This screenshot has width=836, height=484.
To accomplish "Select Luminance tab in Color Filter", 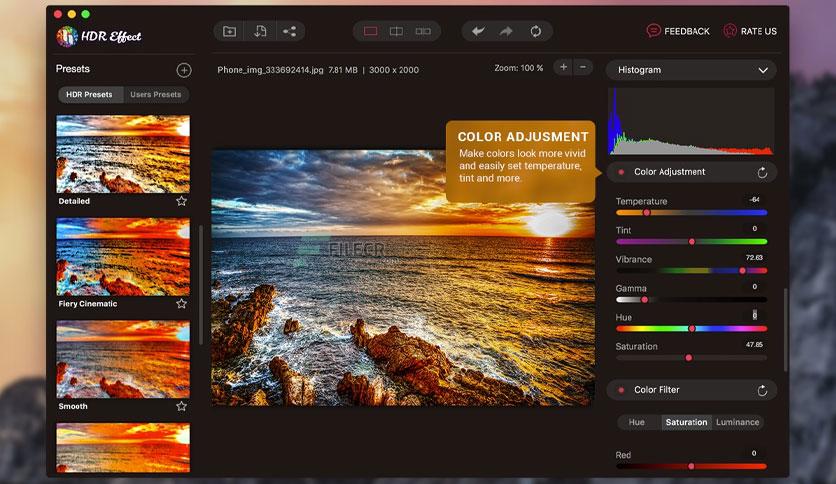I will pos(737,422).
